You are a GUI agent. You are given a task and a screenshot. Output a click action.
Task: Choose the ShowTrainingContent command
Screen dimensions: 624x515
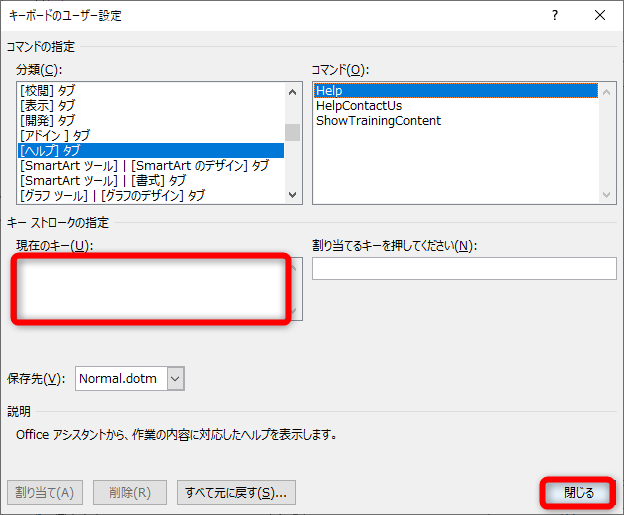pyautogui.click(x=456, y=121)
